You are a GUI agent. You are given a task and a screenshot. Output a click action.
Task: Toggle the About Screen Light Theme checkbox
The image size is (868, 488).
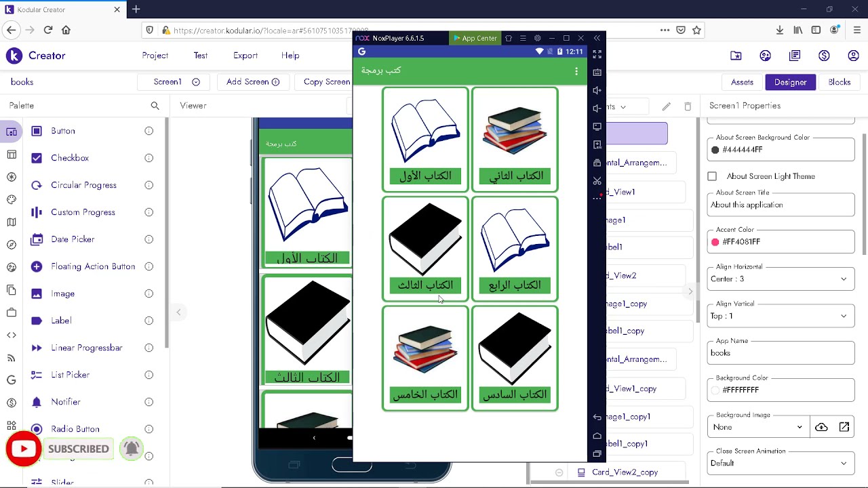(712, 176)
